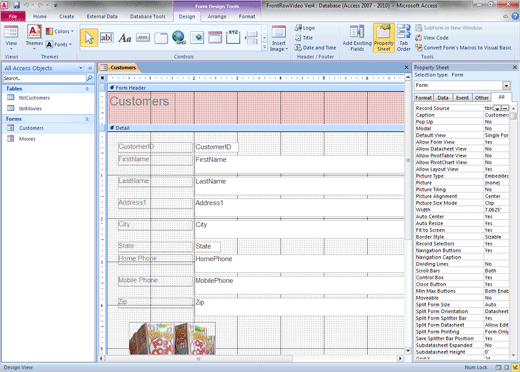Expand the Controls gallery more arrow
Image resolution: width=520 pixels, height=372 pixels.
(x=264, y=47)
